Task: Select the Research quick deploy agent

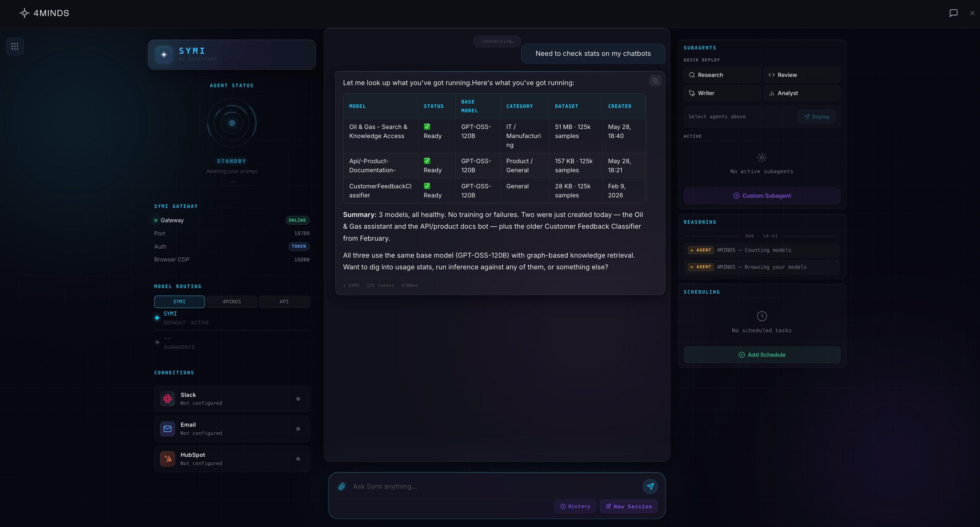Action: click(722, 75)
